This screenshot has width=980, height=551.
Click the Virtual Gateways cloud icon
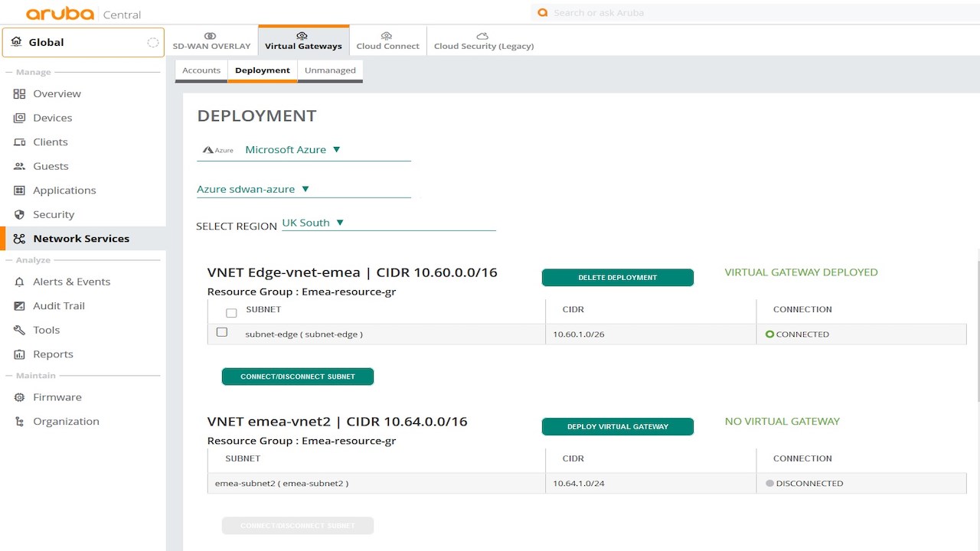[x=302, y=36]
